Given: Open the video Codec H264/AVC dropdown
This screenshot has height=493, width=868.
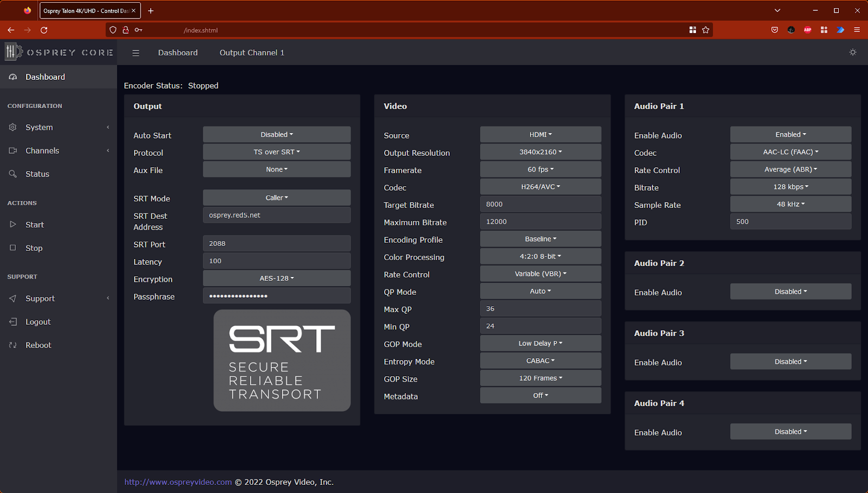Looking at the screenshot, I should pos(540,187).
